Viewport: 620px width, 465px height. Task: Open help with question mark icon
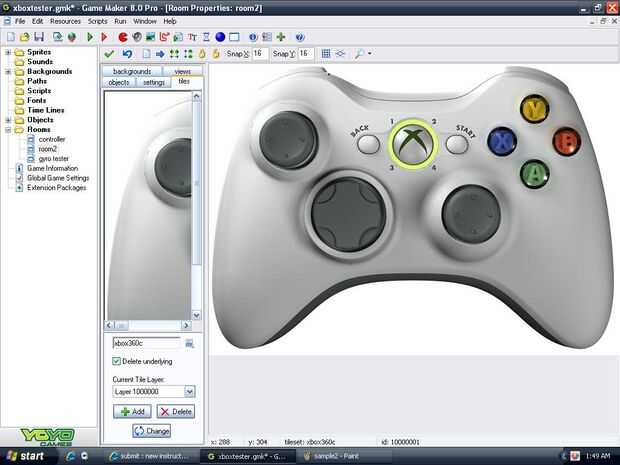(x=300, y=37)
